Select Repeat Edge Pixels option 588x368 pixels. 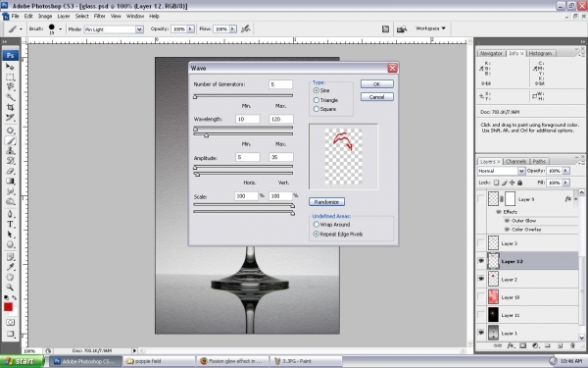(317, 234)
